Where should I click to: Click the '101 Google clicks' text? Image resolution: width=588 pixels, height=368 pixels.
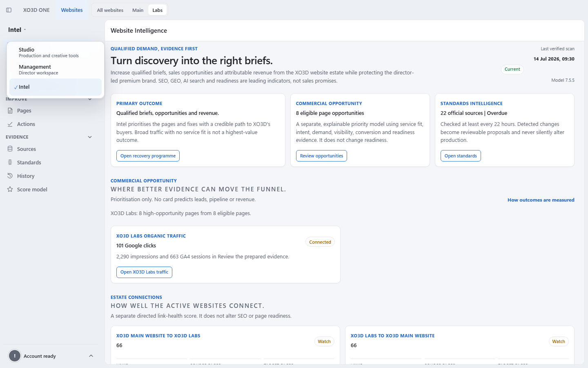pyautogui.click(x=136, y=246)
